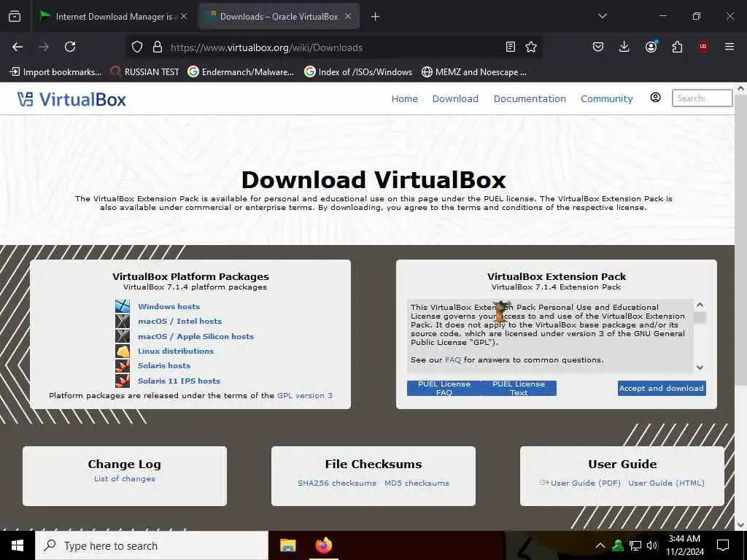Click the Linux distributions icon
The width and height of the screenshot is (747, 560).
[x=123, y=351]
